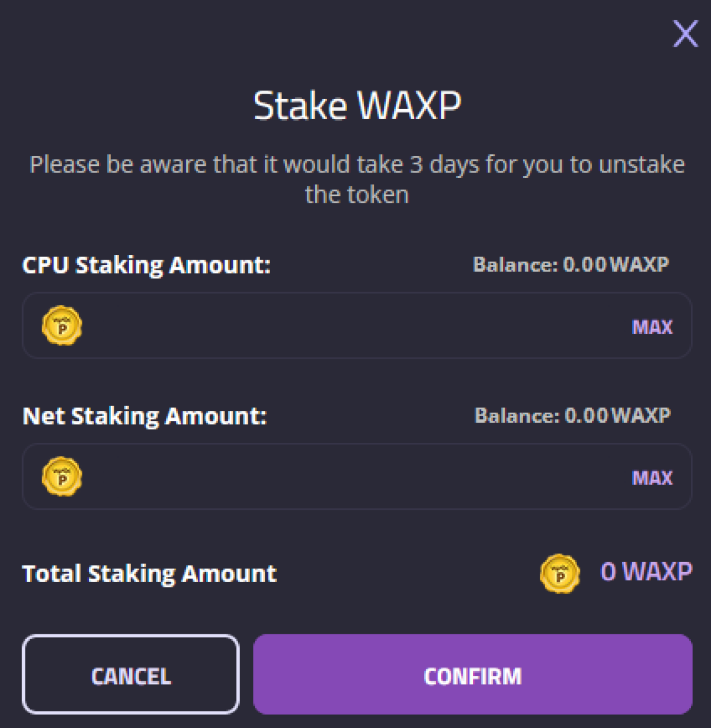711x728 pixels.
Task: Click the WAXP coin icon in CPU field
Action: 62,325
